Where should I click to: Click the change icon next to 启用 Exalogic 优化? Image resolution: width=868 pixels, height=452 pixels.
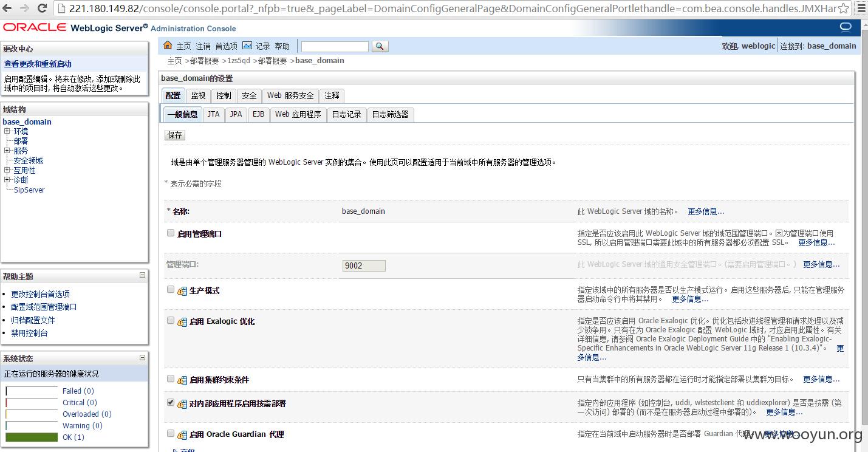182,322
